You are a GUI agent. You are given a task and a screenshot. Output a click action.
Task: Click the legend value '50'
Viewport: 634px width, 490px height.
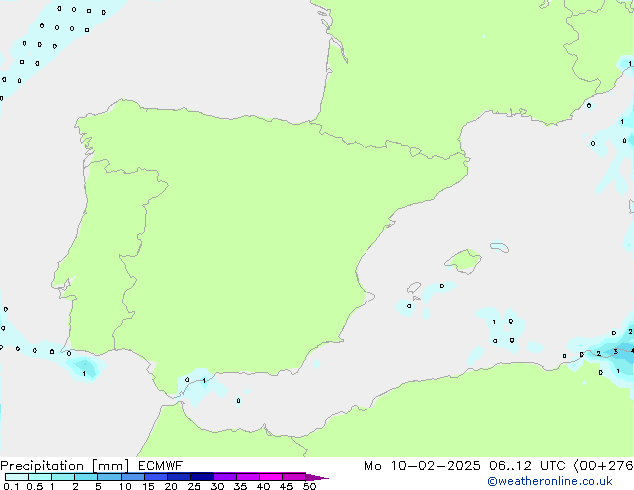(x=309, y=486)
